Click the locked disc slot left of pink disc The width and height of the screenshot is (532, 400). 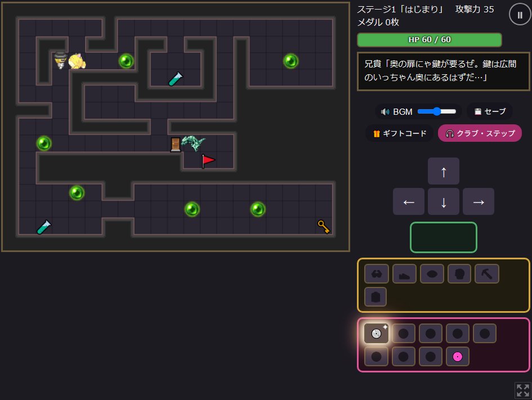click(x=430, y=357)
